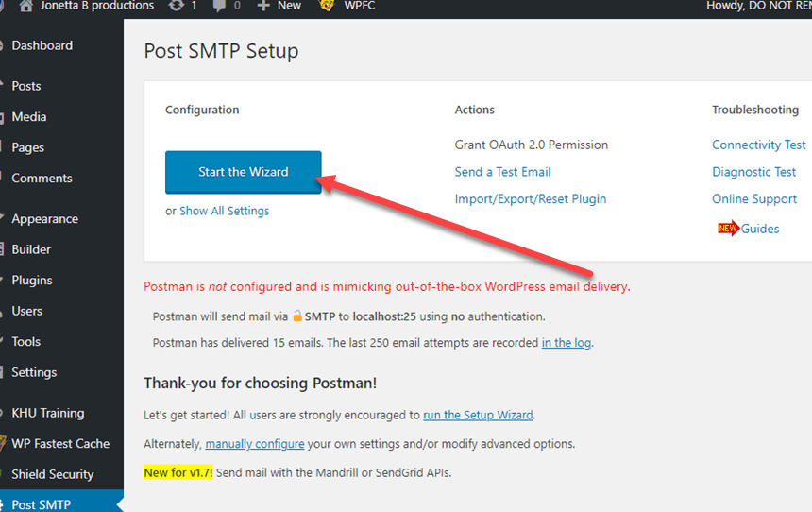Click the Configuration column heading

[202, 110]
